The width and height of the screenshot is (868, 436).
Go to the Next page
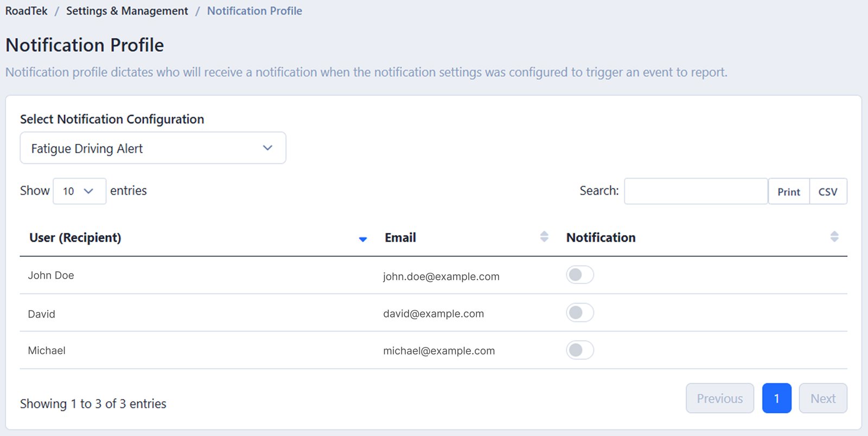pos(823,399)
